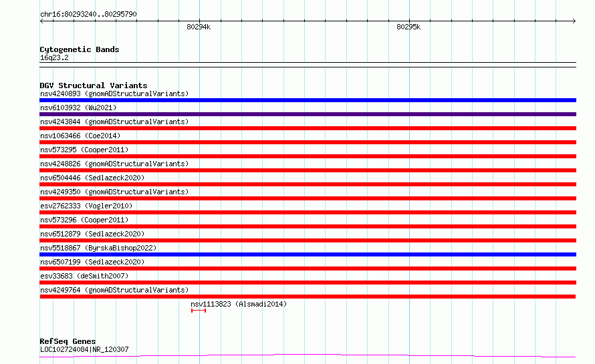Select the magenta LOC102724084 gene line

[x=308, y=356]
